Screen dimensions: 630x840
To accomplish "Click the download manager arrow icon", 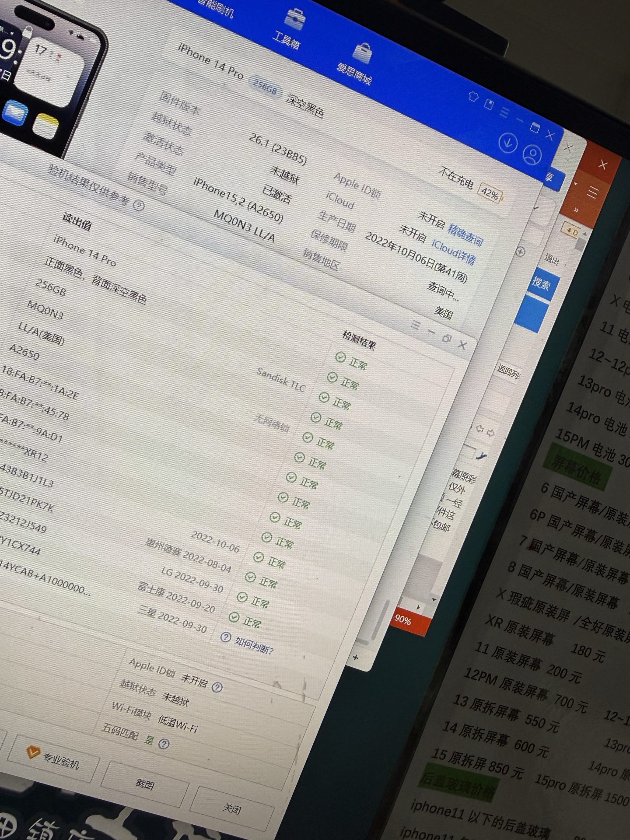I will click(x=508, y=143).
